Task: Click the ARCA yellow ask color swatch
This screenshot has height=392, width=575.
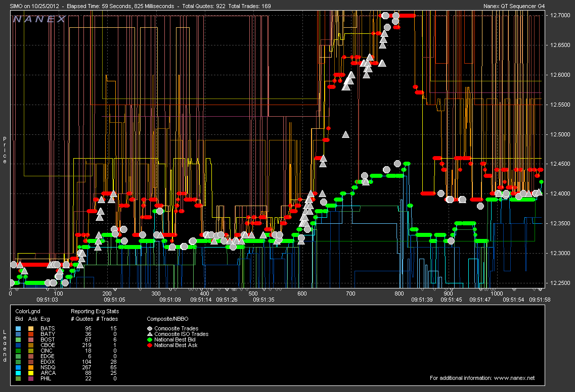Action: coord(31,373)
